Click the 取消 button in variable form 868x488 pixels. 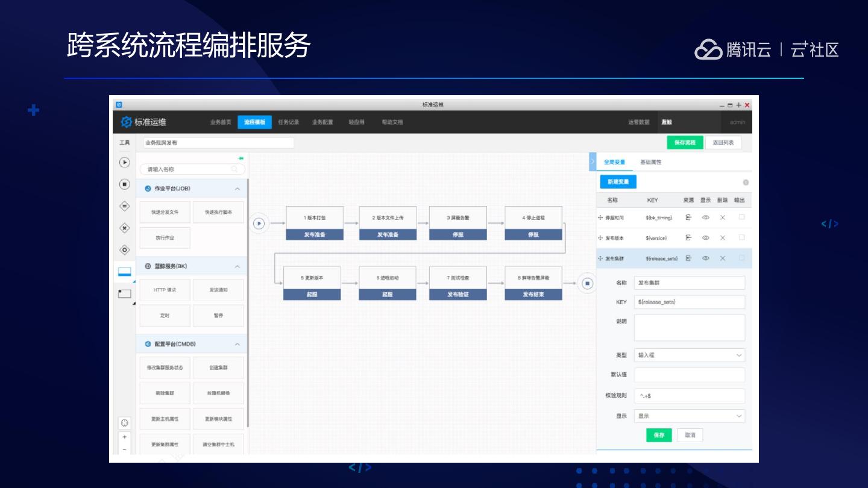point(690,435)
